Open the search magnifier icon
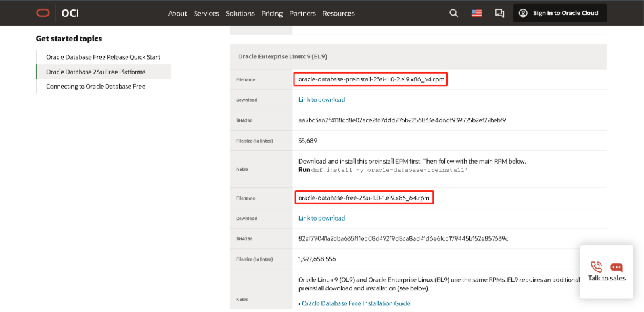 coord(454,13)
